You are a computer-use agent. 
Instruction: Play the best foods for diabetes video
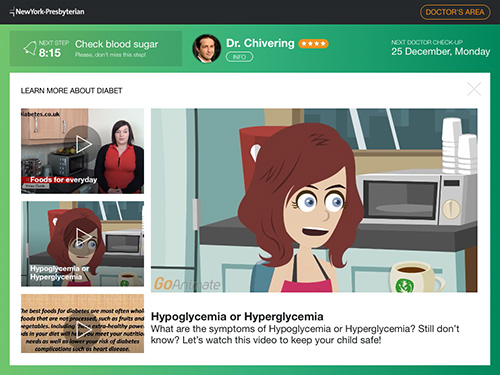coord(82,330)
